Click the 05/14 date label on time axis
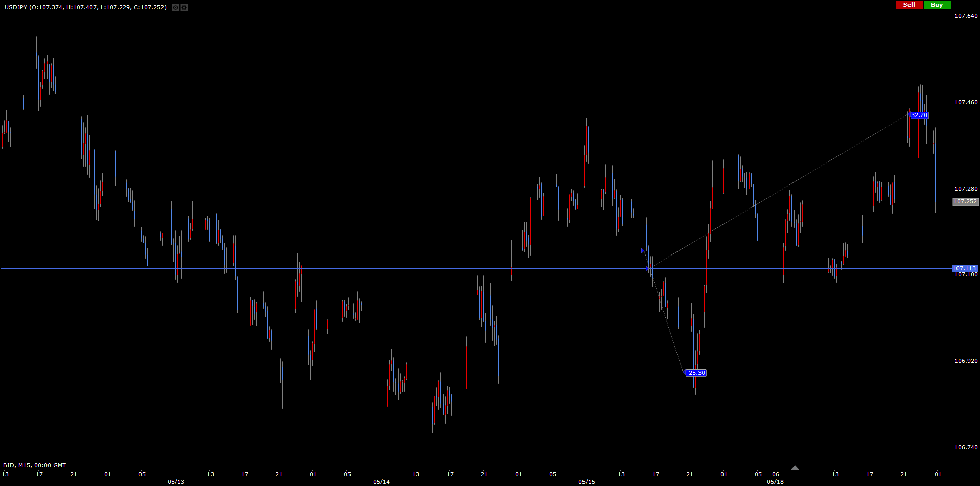 [x=381, y=482]
